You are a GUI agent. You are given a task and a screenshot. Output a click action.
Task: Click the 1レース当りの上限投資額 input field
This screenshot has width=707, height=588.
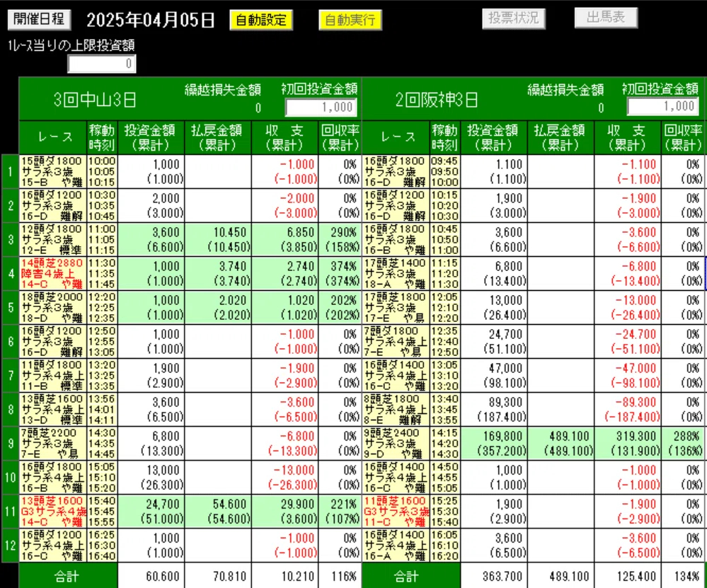point(101,62)
